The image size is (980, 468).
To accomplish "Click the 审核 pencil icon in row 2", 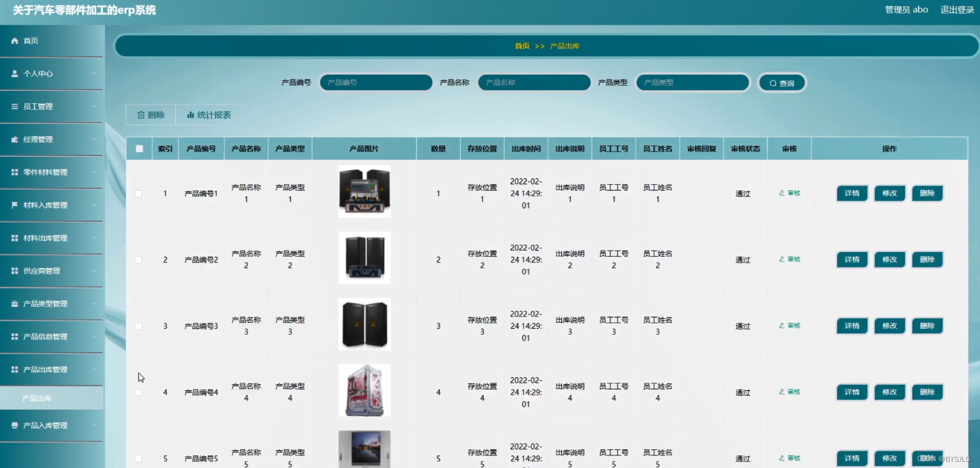I will (x=781, y=259).
